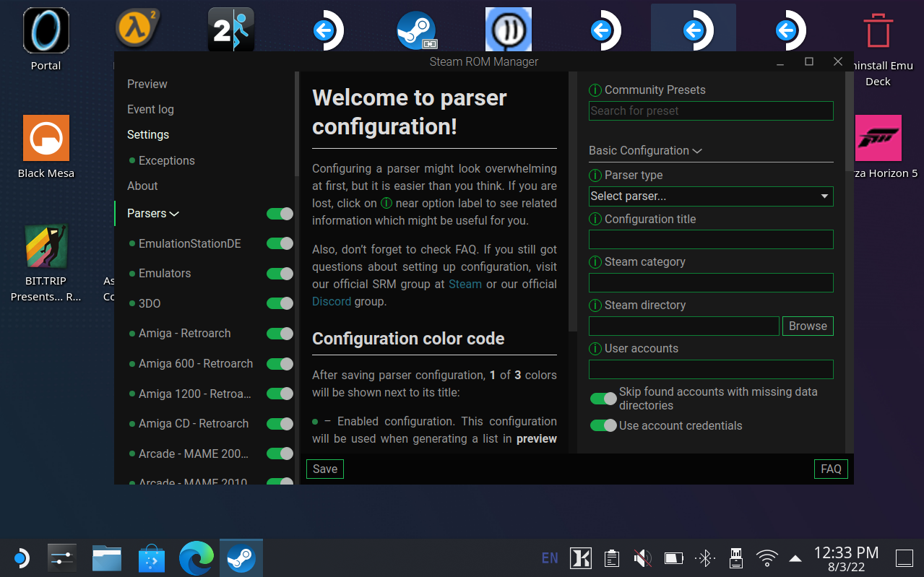Show info for User accounts
This screenshot has height=577, width=924.
[595, 349]
